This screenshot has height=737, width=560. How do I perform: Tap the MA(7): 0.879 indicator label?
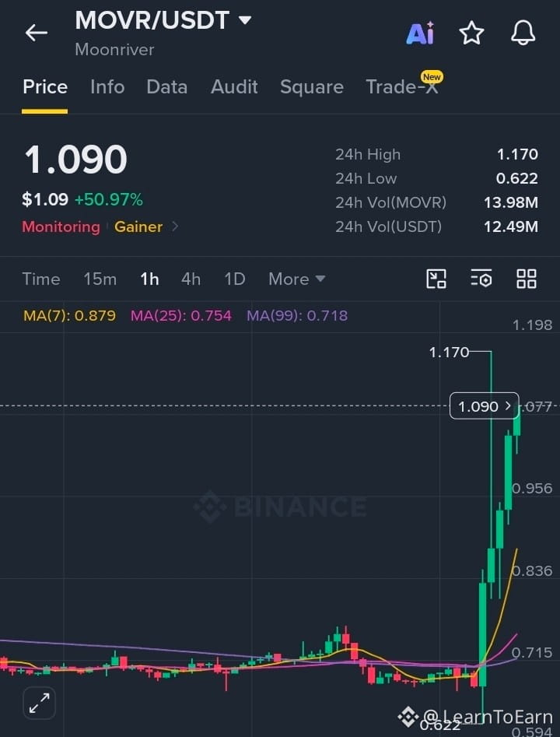click(69, 315)
